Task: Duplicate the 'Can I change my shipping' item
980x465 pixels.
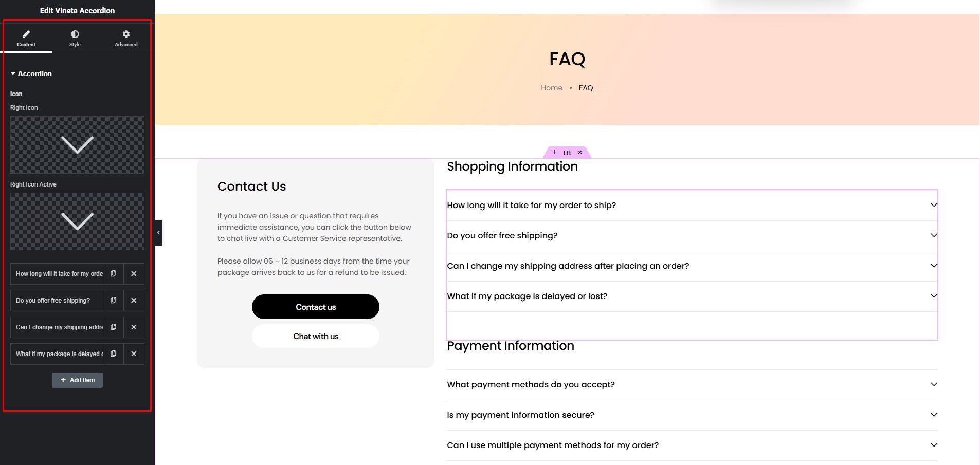Action: tap(113, 327)
